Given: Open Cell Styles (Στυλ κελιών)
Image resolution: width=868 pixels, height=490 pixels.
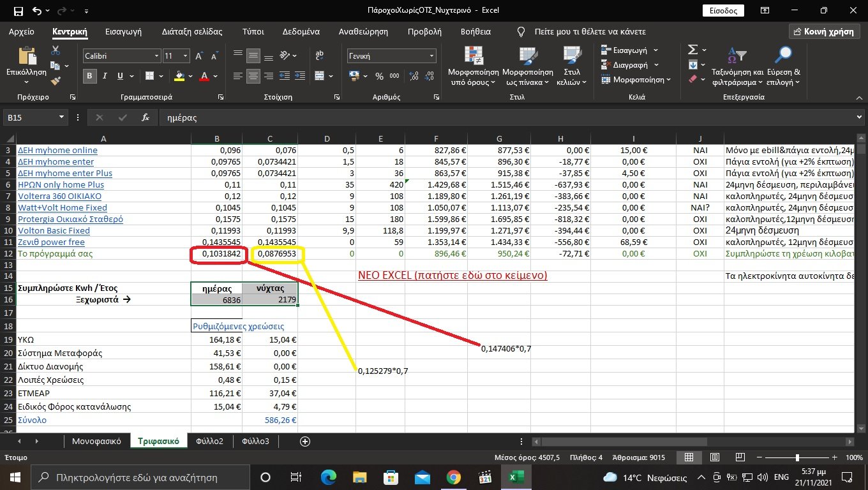Looking at the screenshot, I should point(572,66).
